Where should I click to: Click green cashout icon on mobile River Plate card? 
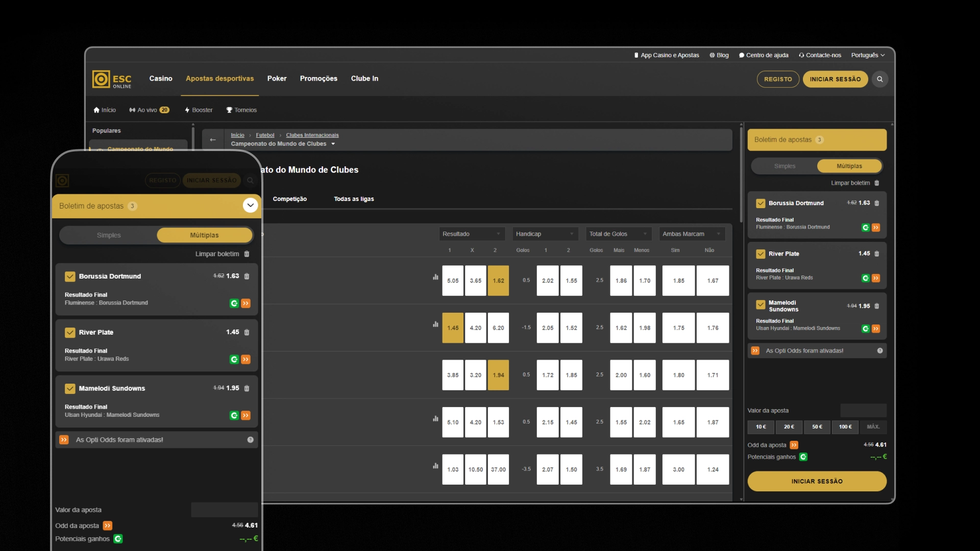(234, 360)
